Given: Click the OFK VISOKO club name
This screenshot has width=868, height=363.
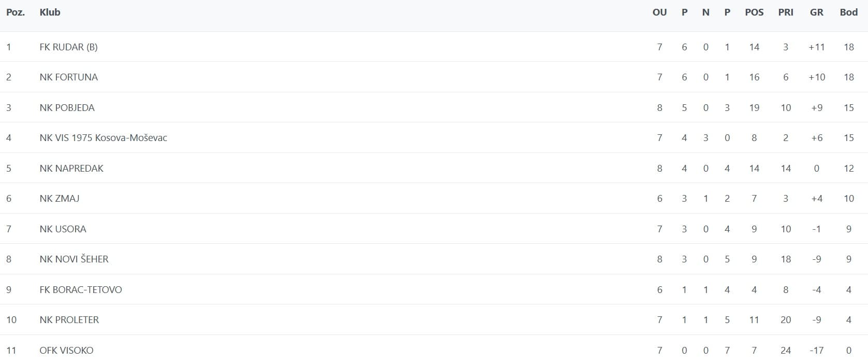Looking at the screenshot, I should (66, 351).
